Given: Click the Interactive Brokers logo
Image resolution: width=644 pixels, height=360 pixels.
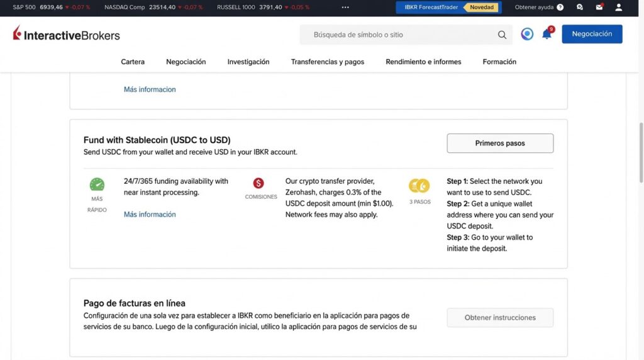Looking at the screenshot, I should click(67, 34).
